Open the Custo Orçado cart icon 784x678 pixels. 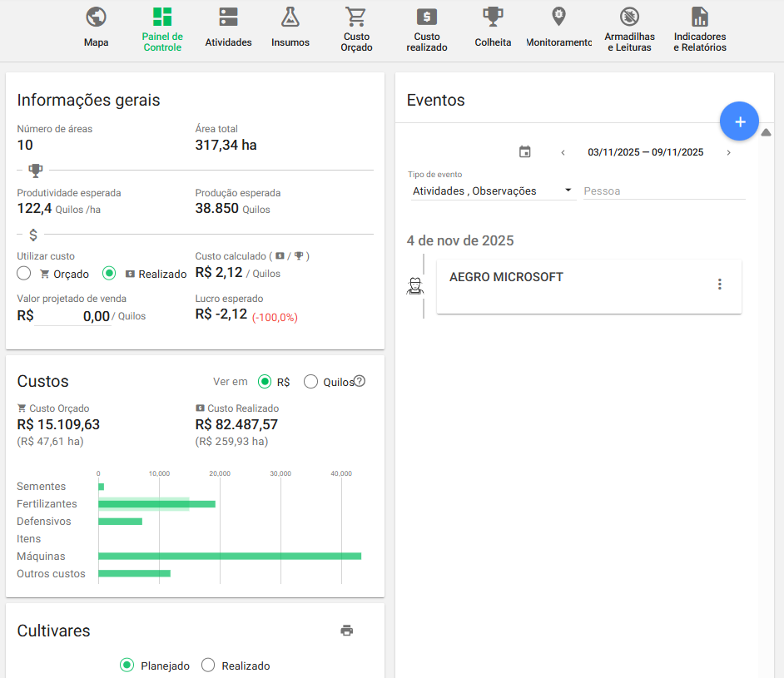tap(356, 17)
